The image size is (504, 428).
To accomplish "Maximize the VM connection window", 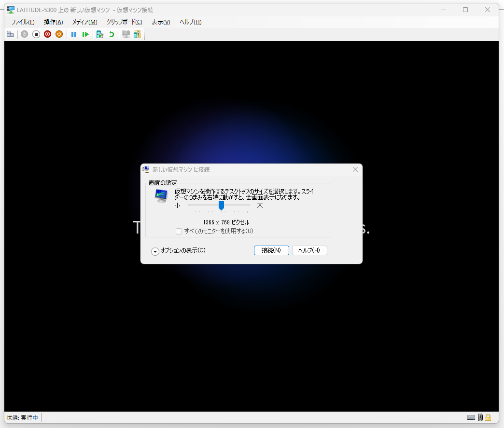I will coord(465,10).
